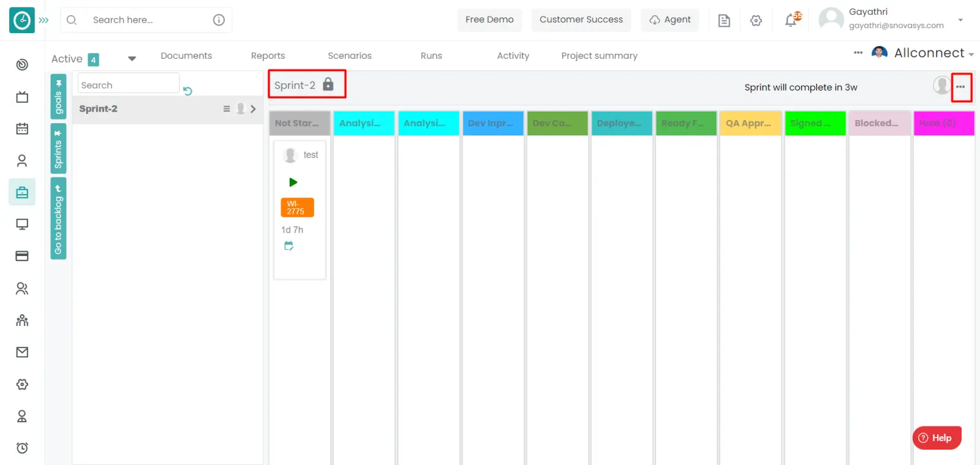Start the timer play button on test card

pyautogui.click(x=293, y=182)
